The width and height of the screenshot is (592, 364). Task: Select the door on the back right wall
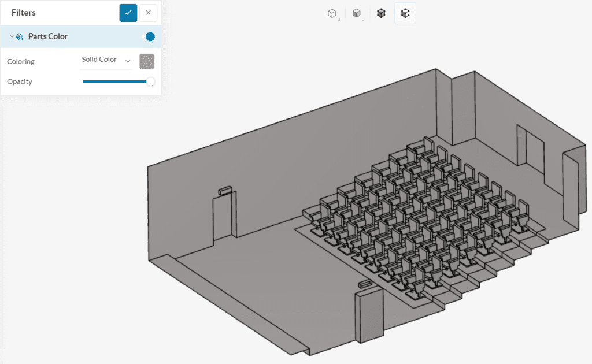(534, 149)
